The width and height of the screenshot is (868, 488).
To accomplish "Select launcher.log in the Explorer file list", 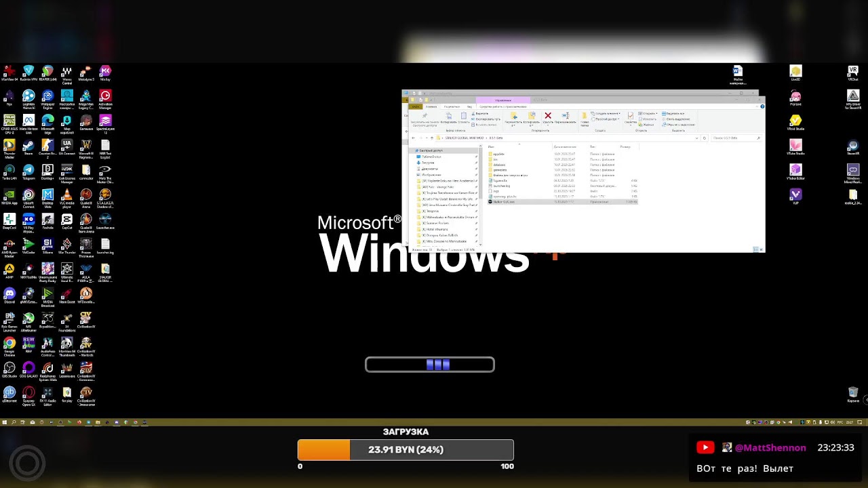I will [501, 186].
